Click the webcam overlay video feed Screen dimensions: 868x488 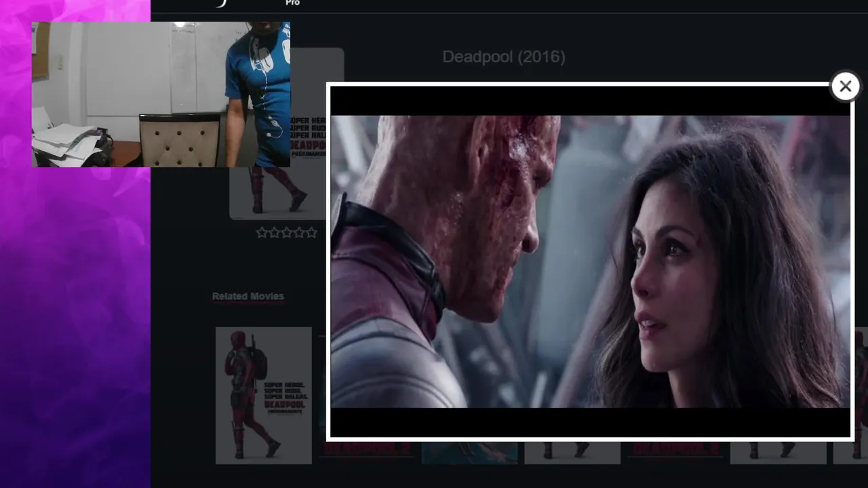(161, 94)
